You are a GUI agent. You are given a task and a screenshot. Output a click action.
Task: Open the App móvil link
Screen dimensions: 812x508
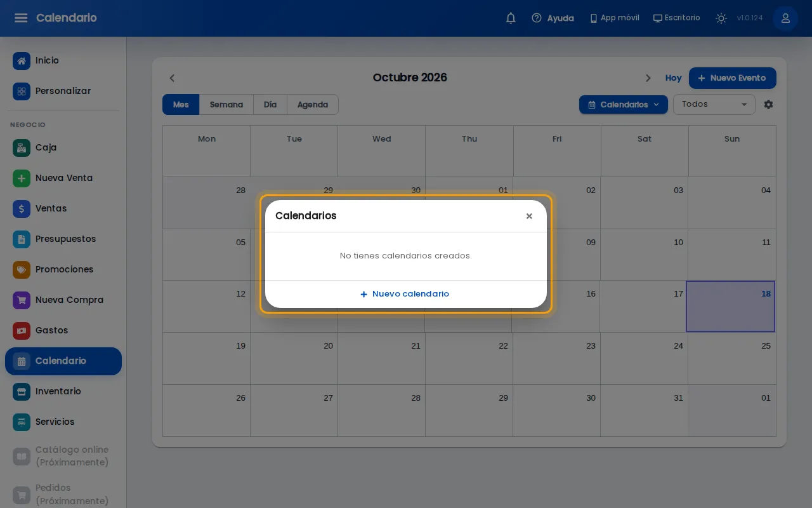pos(615,18)
